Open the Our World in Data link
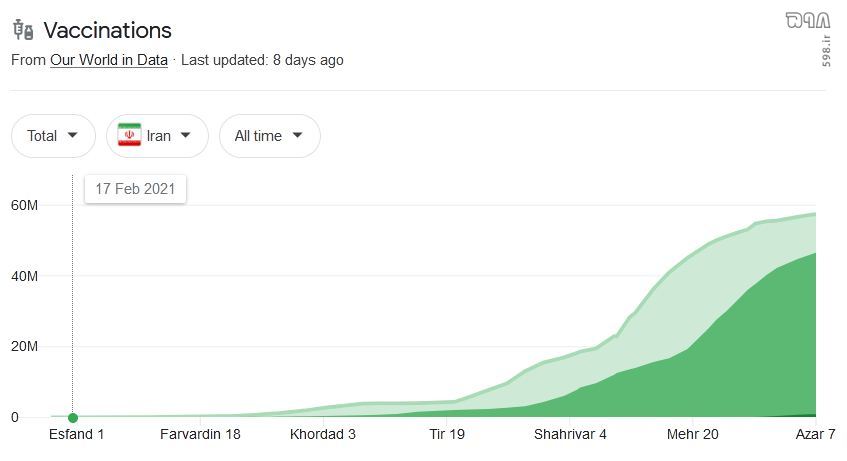 [x=109, y=60]
